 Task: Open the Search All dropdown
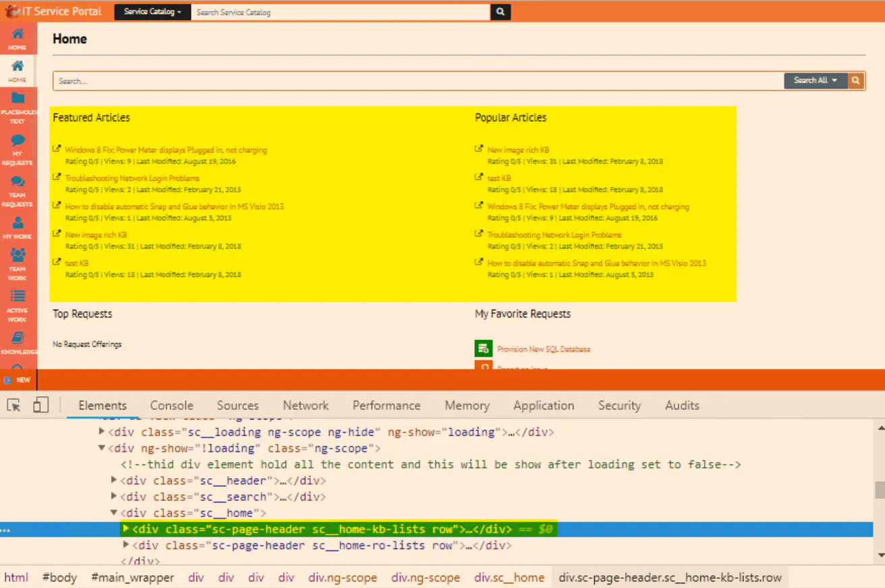tap(815, 81)
